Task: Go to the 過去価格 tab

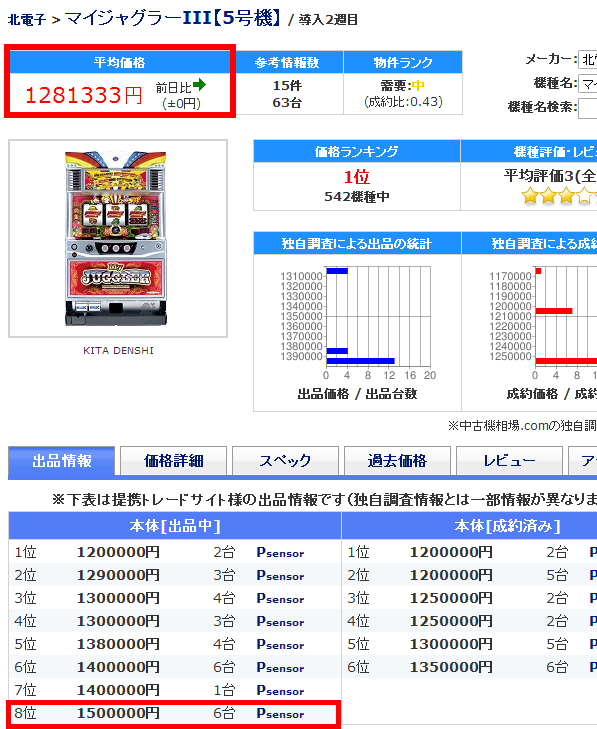Action: [x=398, y=461]
